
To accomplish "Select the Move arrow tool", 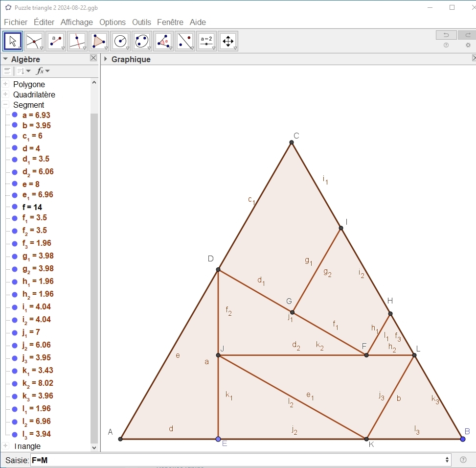I will [x=13, y=41].
